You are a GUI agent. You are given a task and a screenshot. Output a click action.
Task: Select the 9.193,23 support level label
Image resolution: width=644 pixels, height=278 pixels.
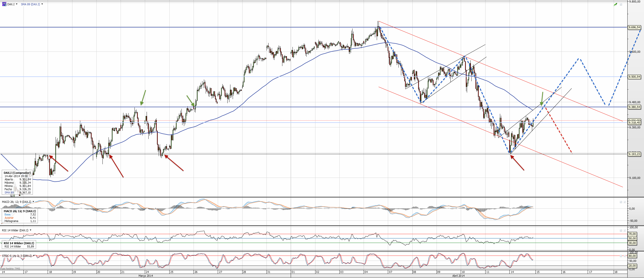(x=634, y=154)
